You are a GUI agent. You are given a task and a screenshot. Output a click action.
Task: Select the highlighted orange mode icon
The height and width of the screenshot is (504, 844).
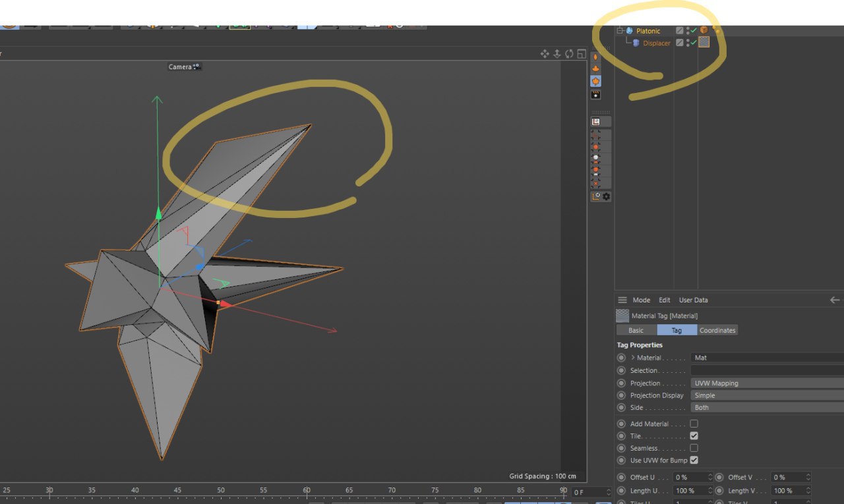click(596, 81)
